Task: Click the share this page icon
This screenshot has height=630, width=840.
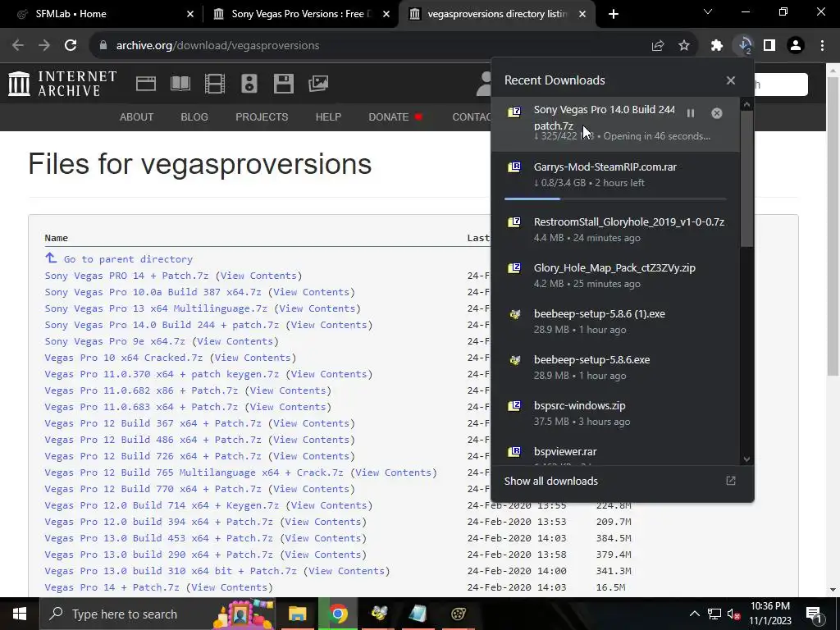Action: pyautogui.click(x=658, y=46)
